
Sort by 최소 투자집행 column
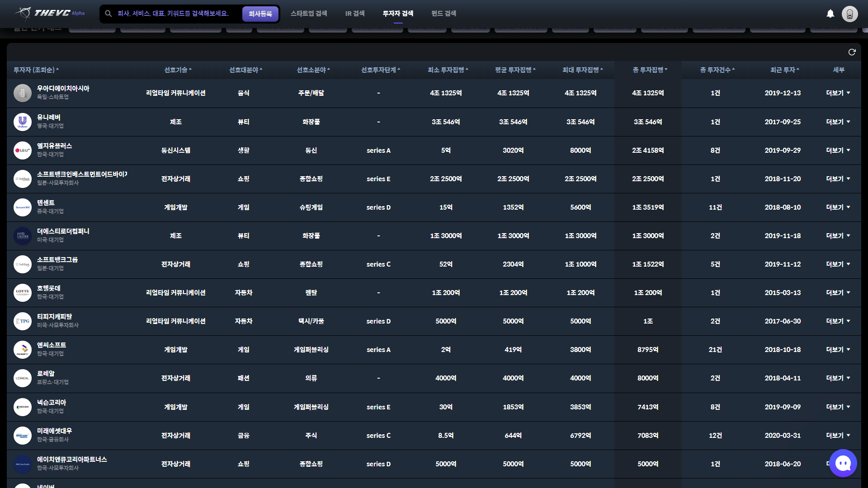click(448, 70)
